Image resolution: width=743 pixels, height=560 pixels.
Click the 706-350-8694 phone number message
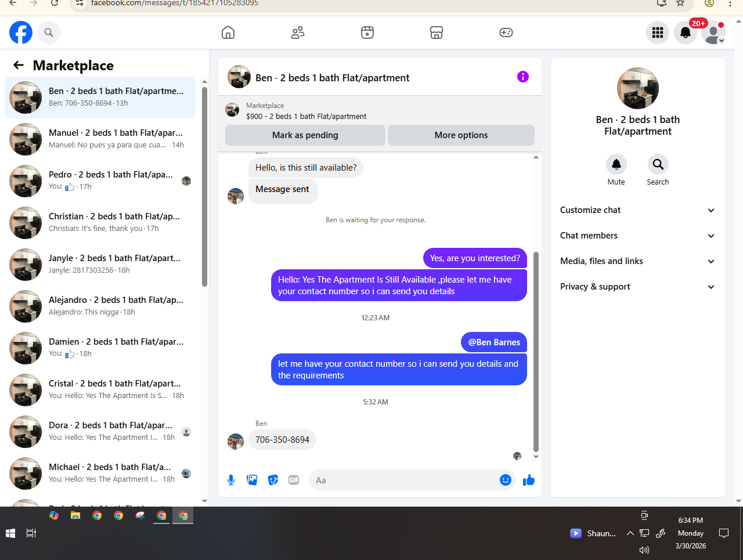[x=282, y=440]
